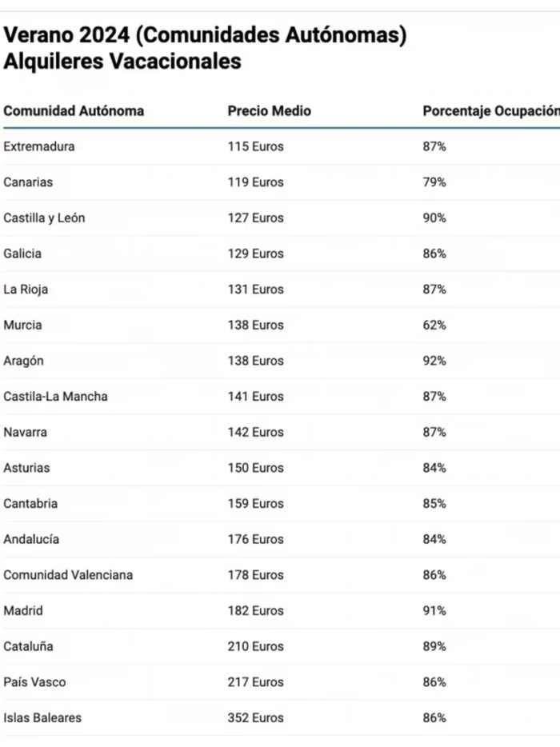Viewport: 560px width, 747px height.
Task: Click the País Vasco 217 Euros price
Action: (x=255, y=682)
